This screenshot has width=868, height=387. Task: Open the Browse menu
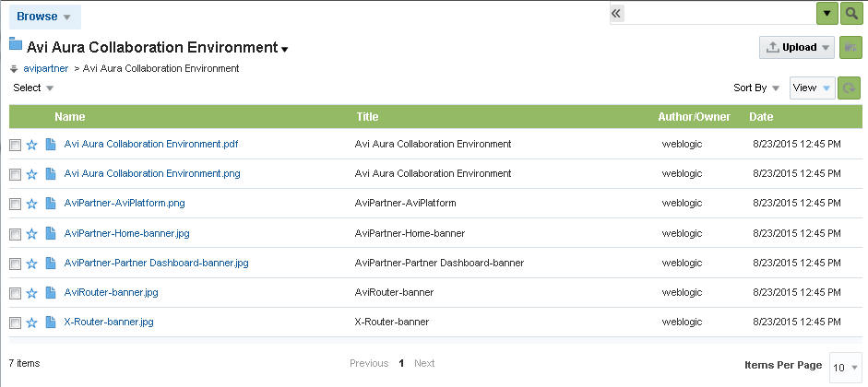pyautogui.click(x=44, y=17)
